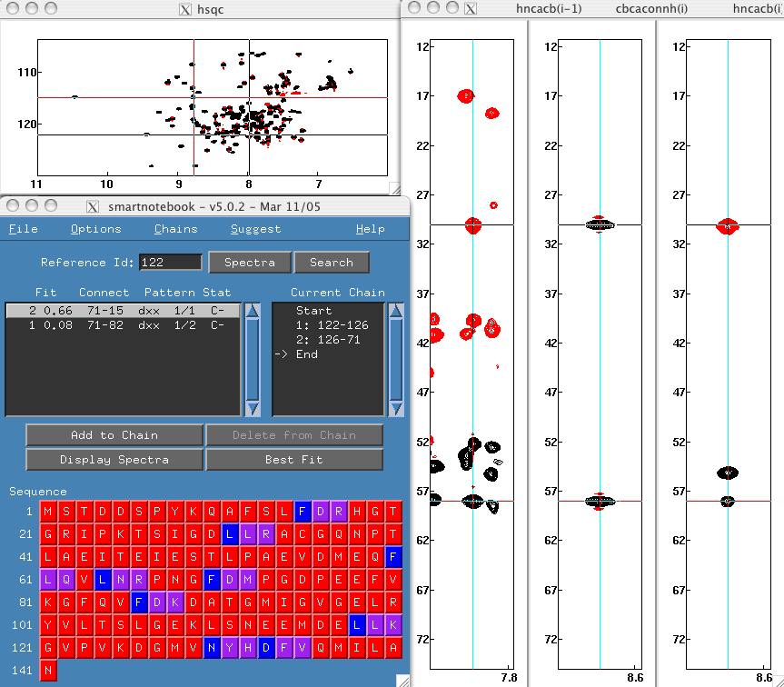Viewport: 784px width, 687px height.
Task: Focus the Reference Id input field
Action: [170, 263]
